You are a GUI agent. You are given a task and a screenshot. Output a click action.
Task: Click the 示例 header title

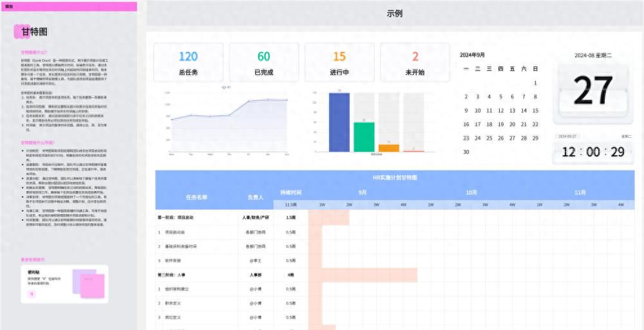(394, 14)
